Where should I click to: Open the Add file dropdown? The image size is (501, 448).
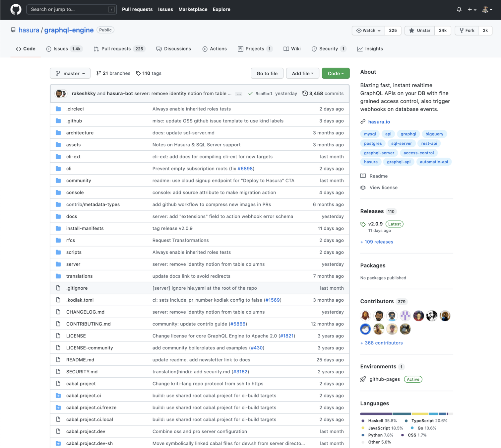coord(302,73)
